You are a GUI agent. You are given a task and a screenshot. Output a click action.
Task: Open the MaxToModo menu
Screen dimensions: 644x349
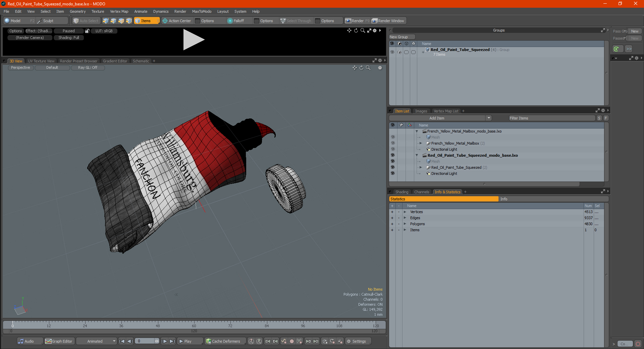pos(202,11)
